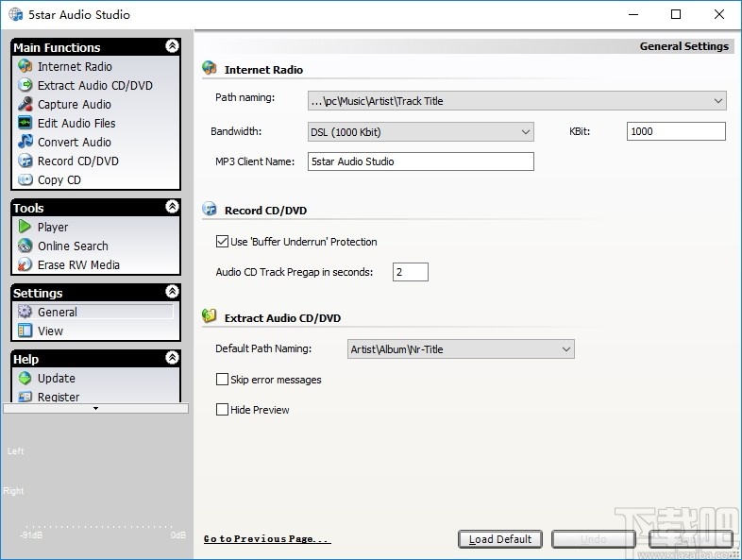This screenshot has width=742, height=560.
Task: Open the Default Path Naming dropdown
Action: 461,349
